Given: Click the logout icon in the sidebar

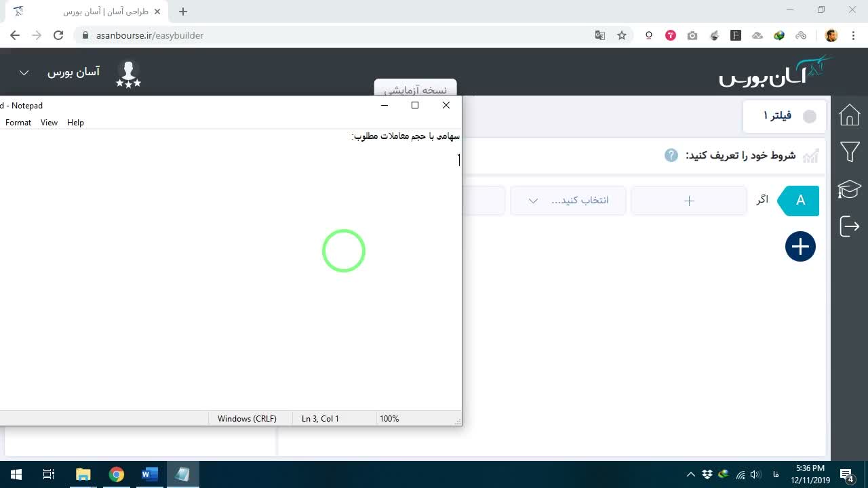Looking at the screenshot, I should tap(850, 226).
